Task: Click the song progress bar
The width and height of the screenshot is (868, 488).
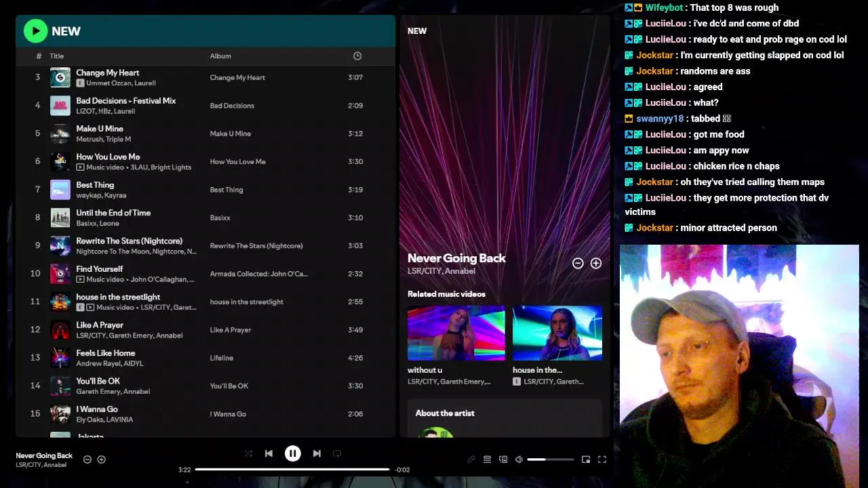Action: coord(292,469)
